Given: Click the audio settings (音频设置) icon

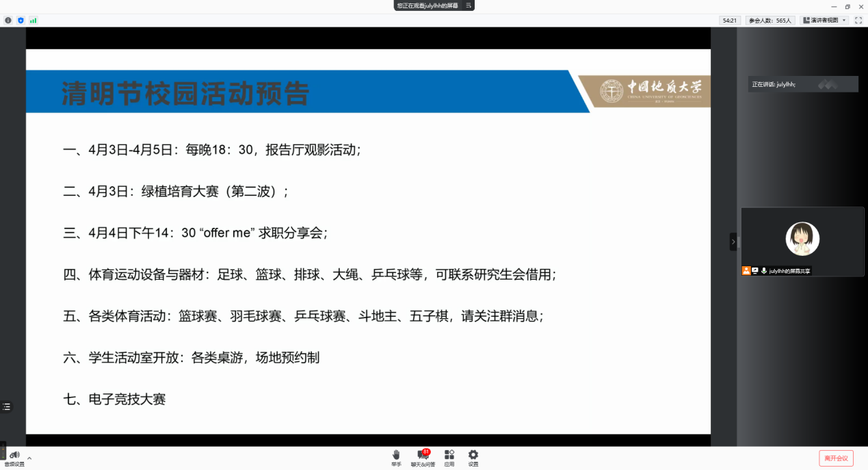Looking at the screenshot, I should click(14, 456).
